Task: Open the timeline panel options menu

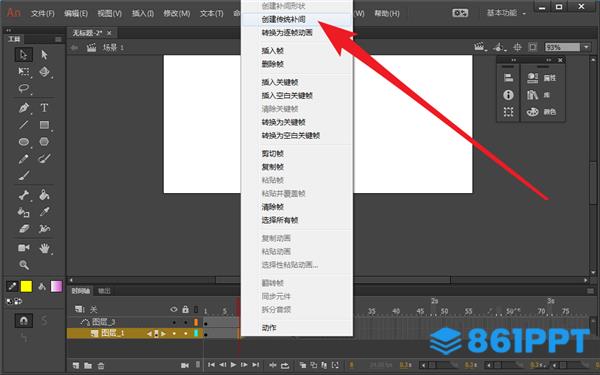Action: click(591, 291)
